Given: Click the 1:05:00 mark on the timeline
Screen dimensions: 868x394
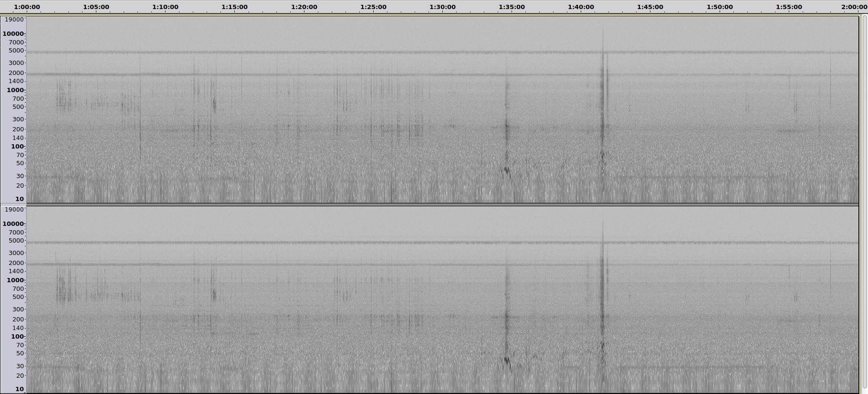Looking at the screenshot, I should pos(96,7).
